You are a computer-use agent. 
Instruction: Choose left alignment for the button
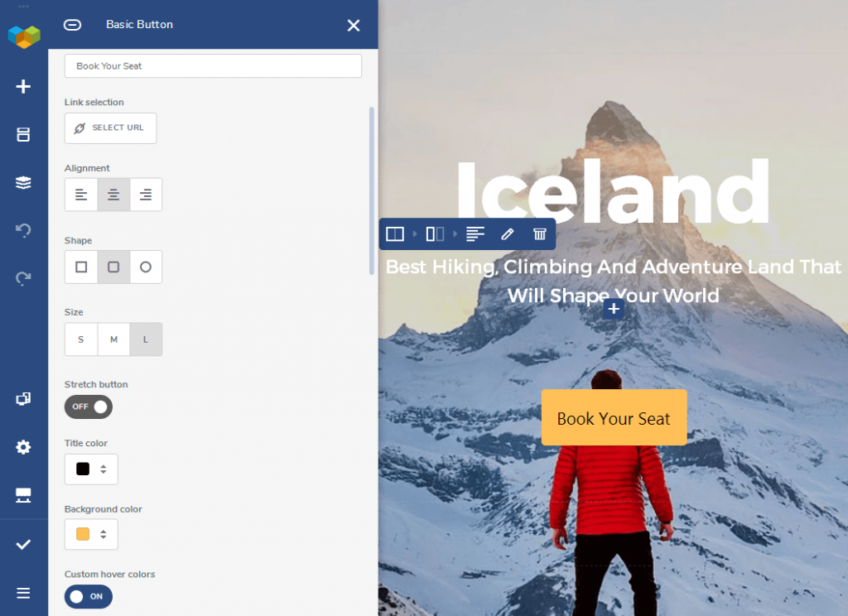81,195
